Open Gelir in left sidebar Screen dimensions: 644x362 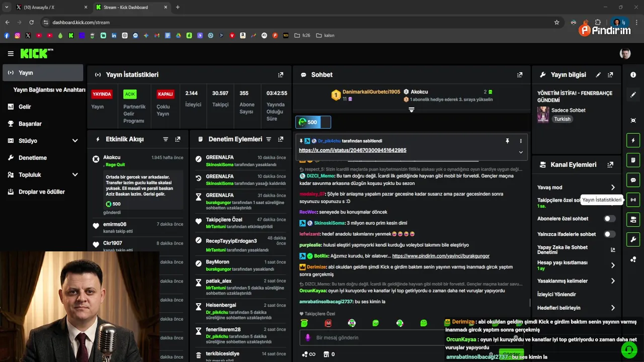[x=43, y=107]
